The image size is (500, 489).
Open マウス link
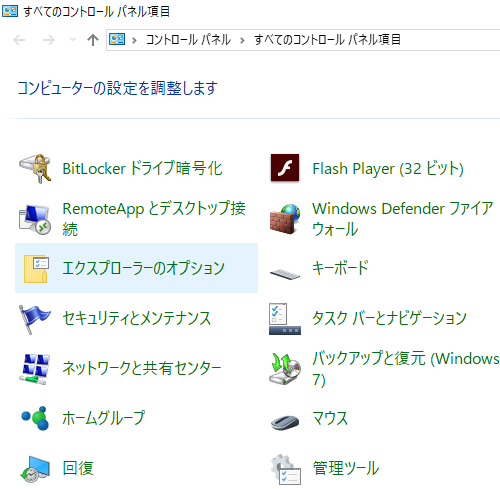(x=330, y=418)
